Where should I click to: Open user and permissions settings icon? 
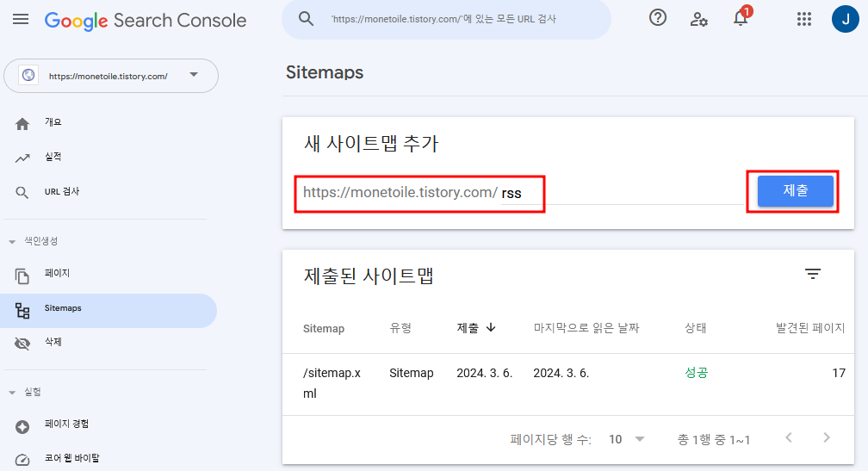click(x=698, y=19)
